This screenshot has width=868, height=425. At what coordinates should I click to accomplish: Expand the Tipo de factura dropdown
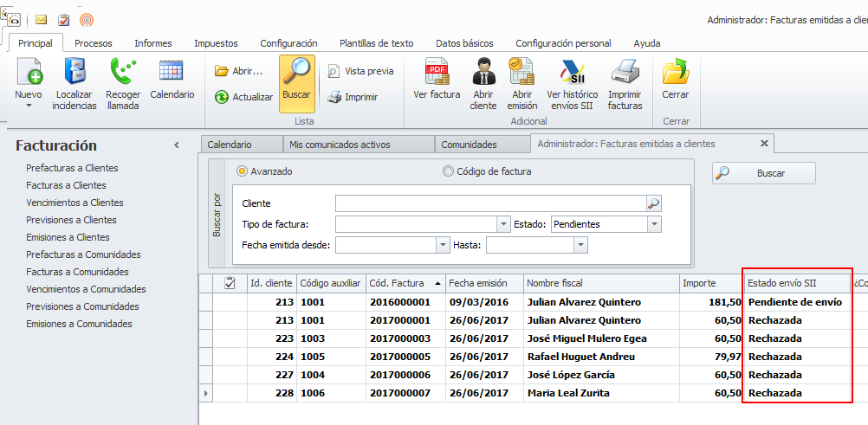click(x=503, y=224)
